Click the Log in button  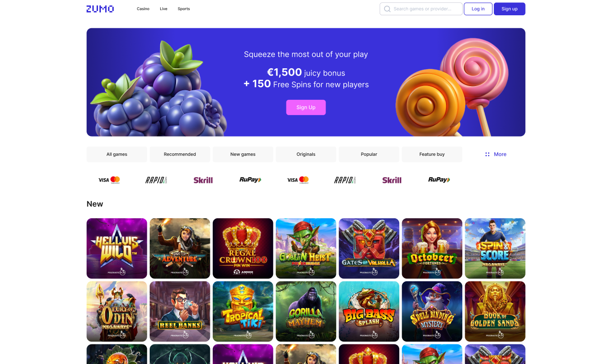tap(478, 9)
